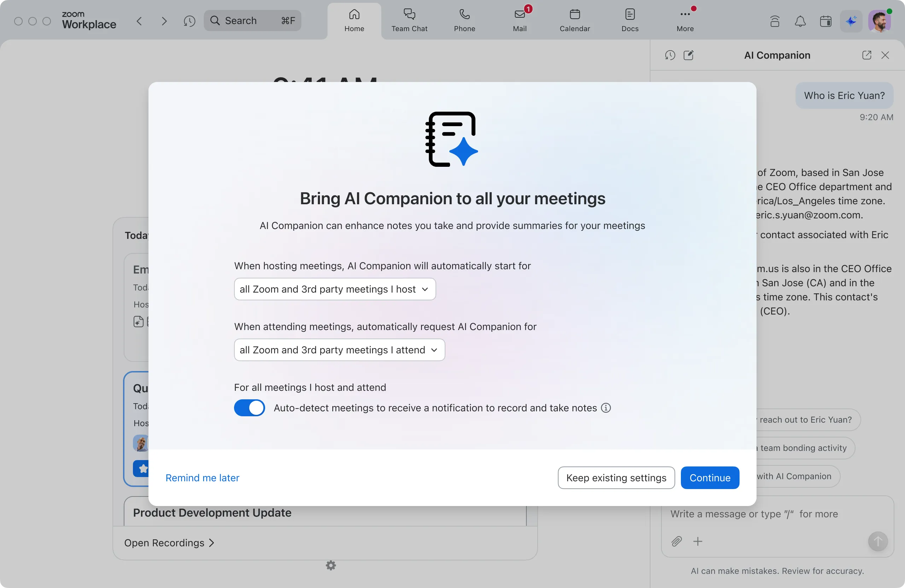Start a new AI Companion chat
Screen dimensions: 905x588
[x=688, y=55]
